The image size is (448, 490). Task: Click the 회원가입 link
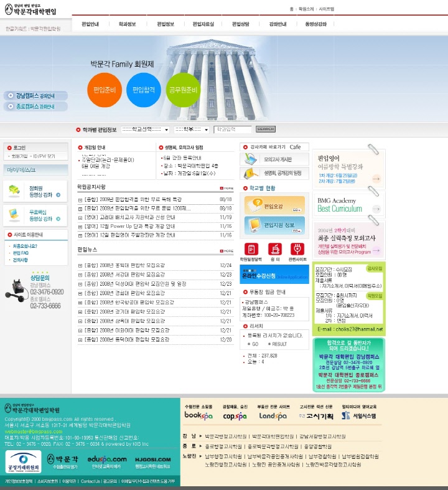point(19,156)
